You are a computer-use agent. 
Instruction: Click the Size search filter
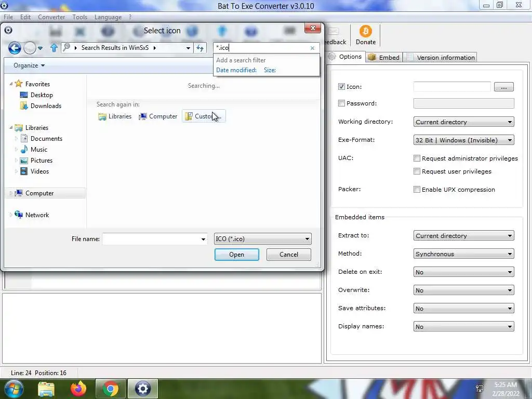click(x=270, y=70)
